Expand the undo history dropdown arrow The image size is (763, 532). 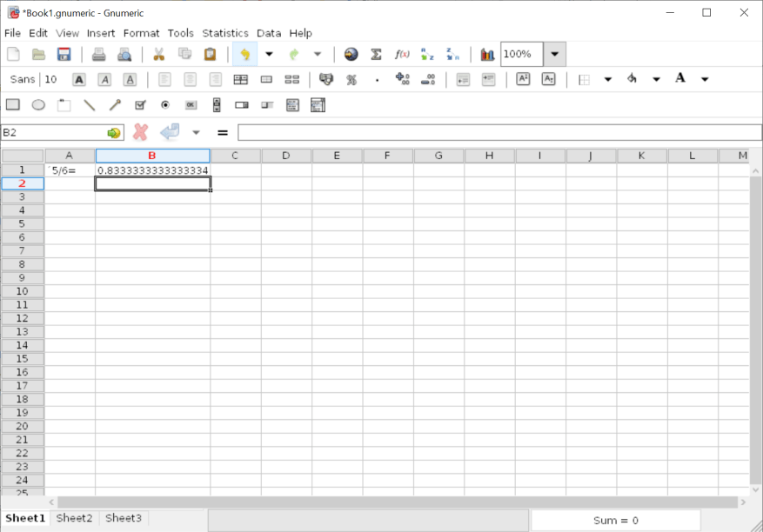(269, 54)
